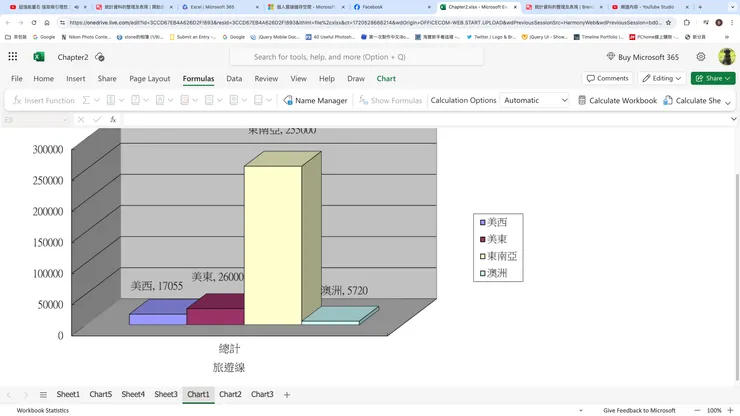This screenshot has width=740, height=416.
Task: Click the zoom out minus button
Action: (x=697, y=410)
